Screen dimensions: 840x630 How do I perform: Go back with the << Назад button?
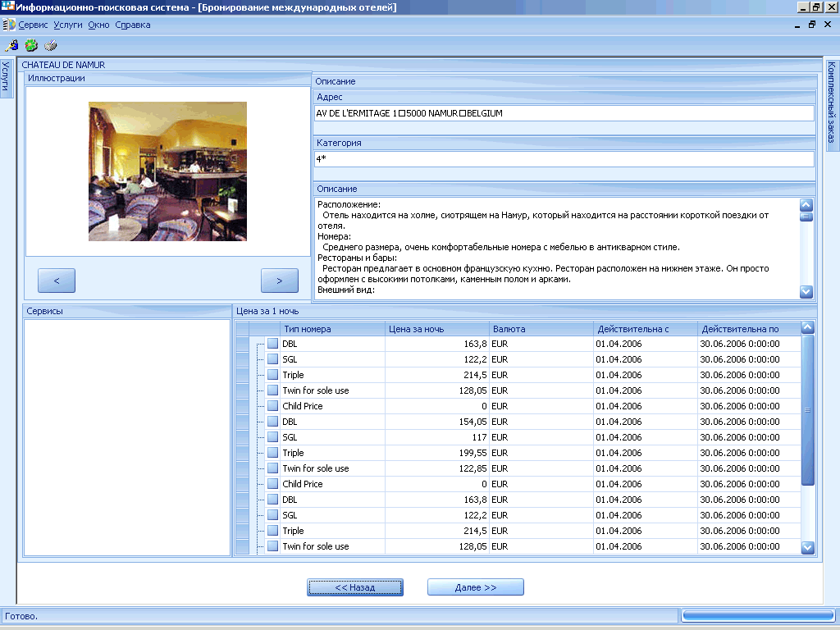point(355,587)
